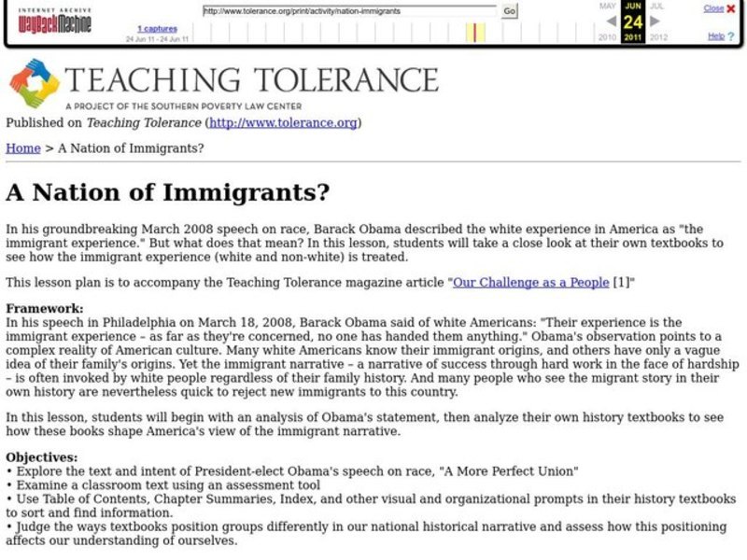This screenshot has width=747, height=560.
Task: Click the blue question mark help icon
Action: (731, 36)
